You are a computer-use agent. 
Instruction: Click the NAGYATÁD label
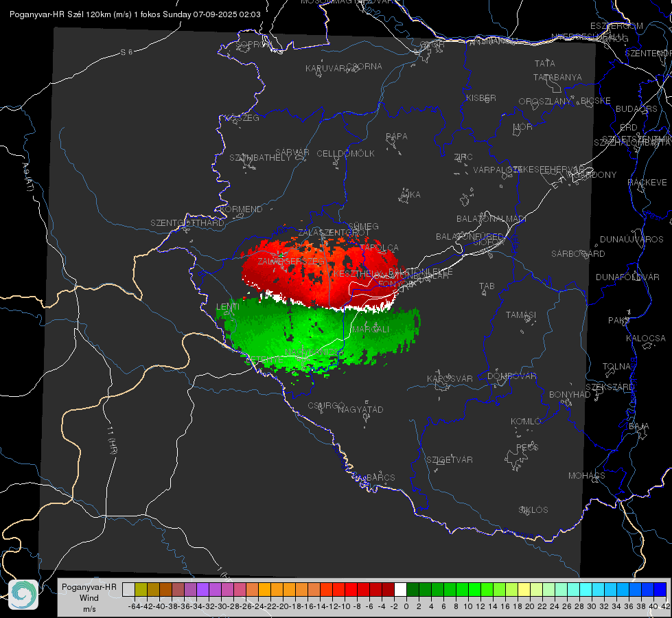click(x=360, y=409)
